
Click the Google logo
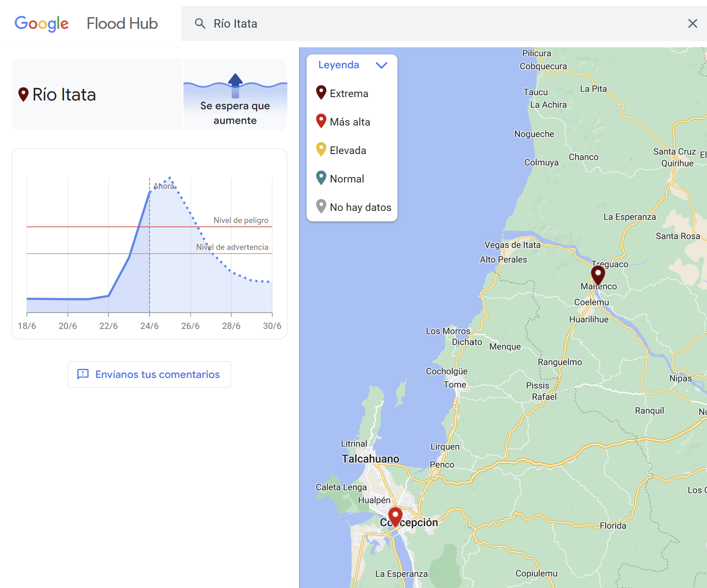[41, 24]
